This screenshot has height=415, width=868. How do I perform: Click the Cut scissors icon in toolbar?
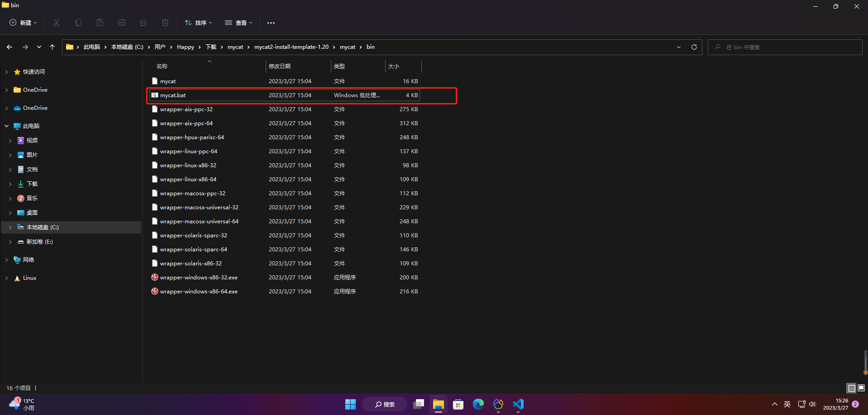[x=57, y=23]
